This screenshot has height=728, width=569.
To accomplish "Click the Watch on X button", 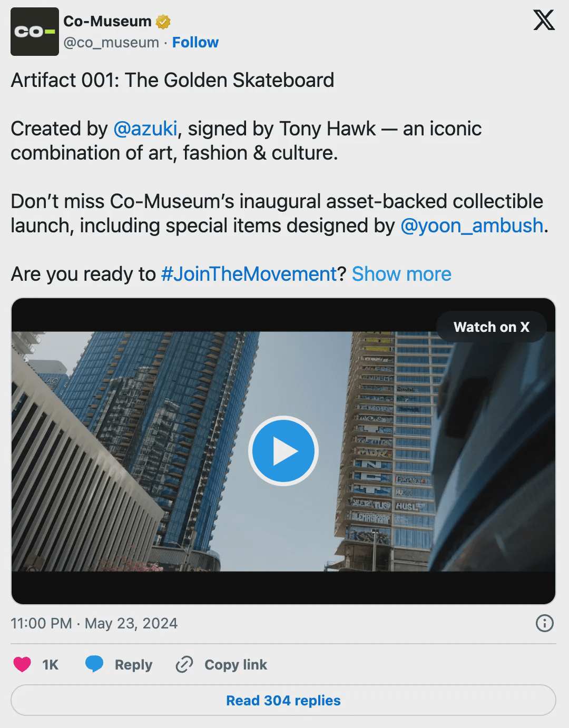I will tap(491, 327).
